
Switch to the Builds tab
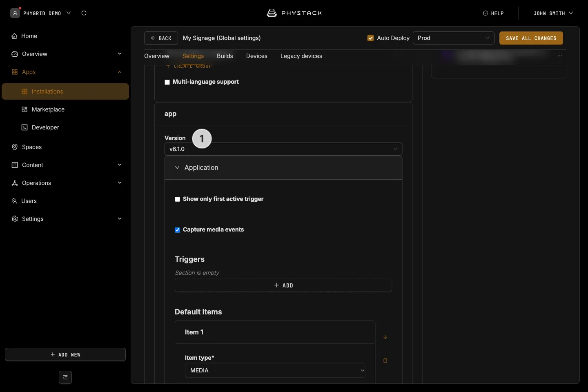click(x=225, y=56)
